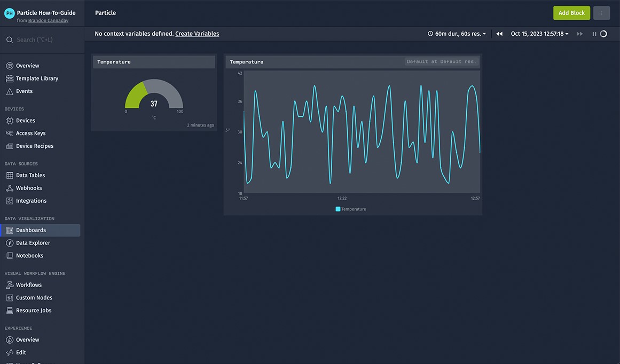Click the Add Block button

pos(571,13)
